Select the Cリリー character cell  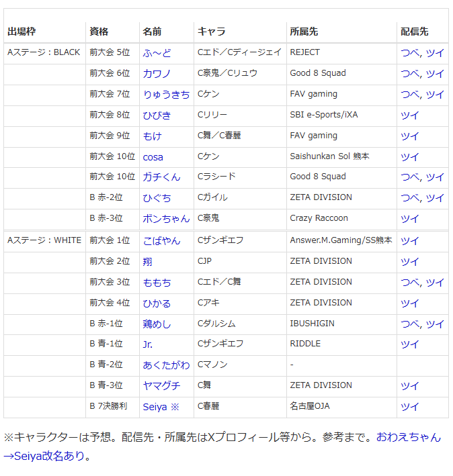tap(240, 115)
